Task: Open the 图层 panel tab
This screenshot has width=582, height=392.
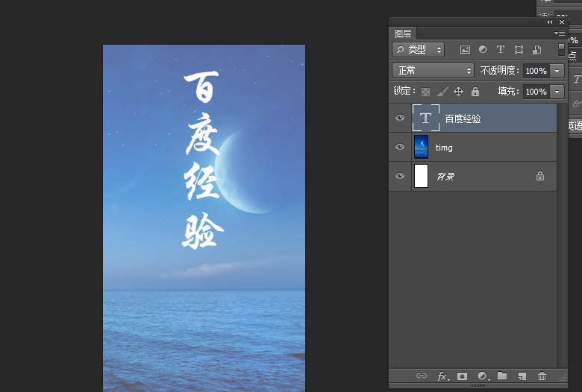Action: [x=403, y=34]
